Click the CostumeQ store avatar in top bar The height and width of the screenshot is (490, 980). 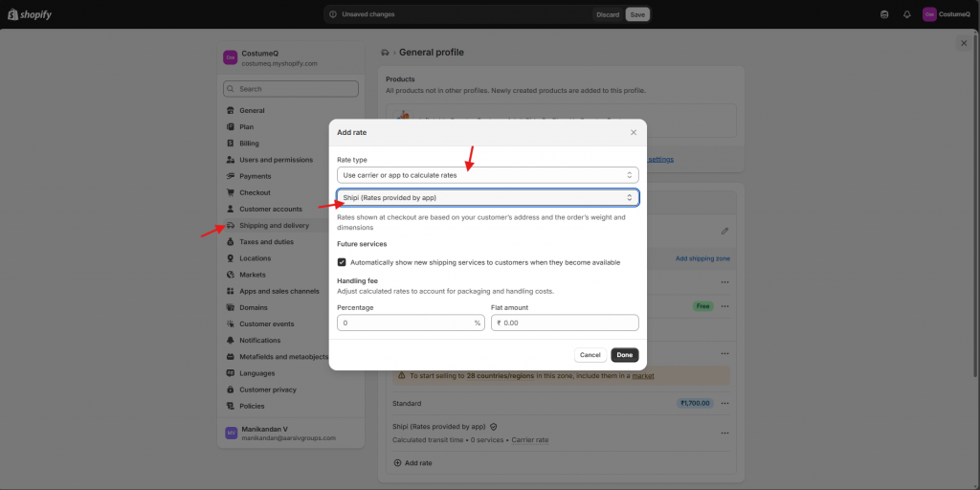pyautogui.click(x=929, y=14)
